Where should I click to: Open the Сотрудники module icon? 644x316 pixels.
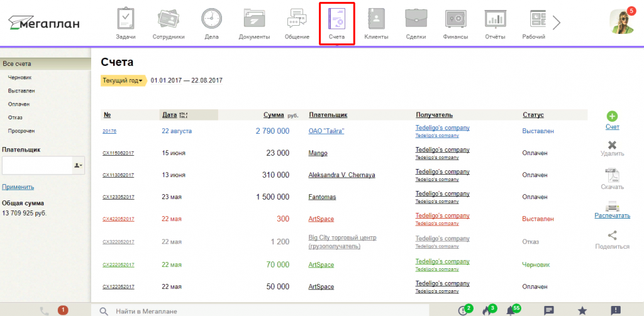tap(169, 19)
